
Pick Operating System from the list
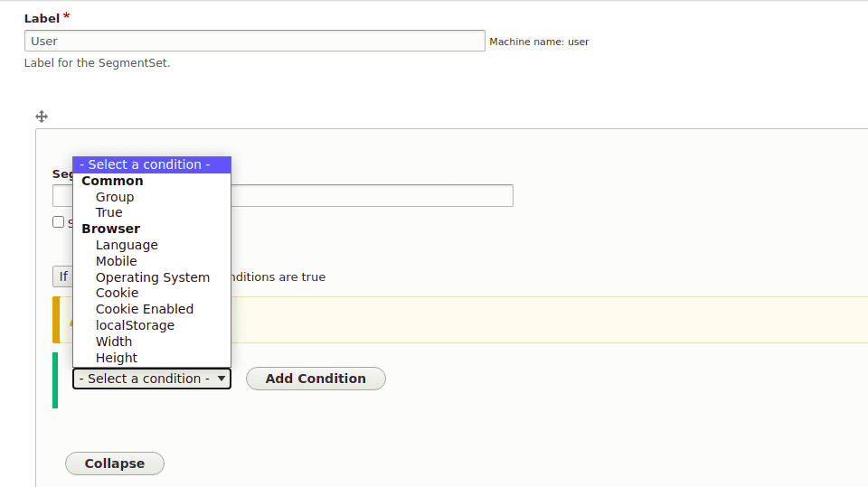point(153,277)
